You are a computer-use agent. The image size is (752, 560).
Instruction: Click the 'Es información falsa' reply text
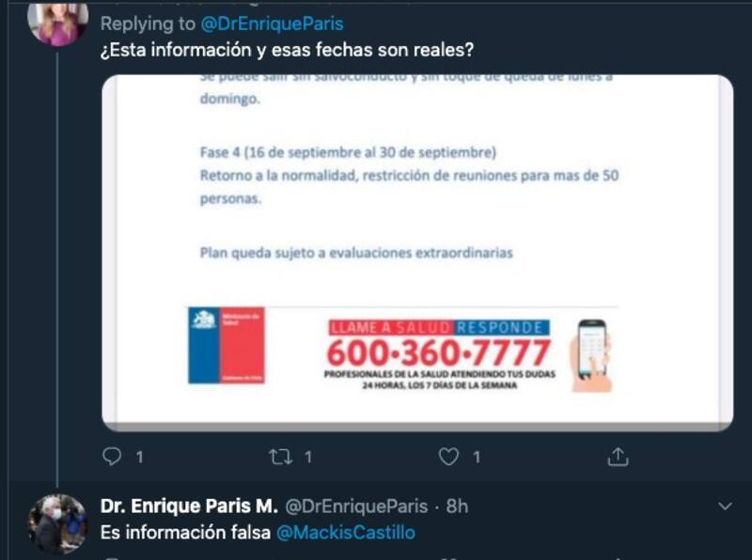[185, 533]
